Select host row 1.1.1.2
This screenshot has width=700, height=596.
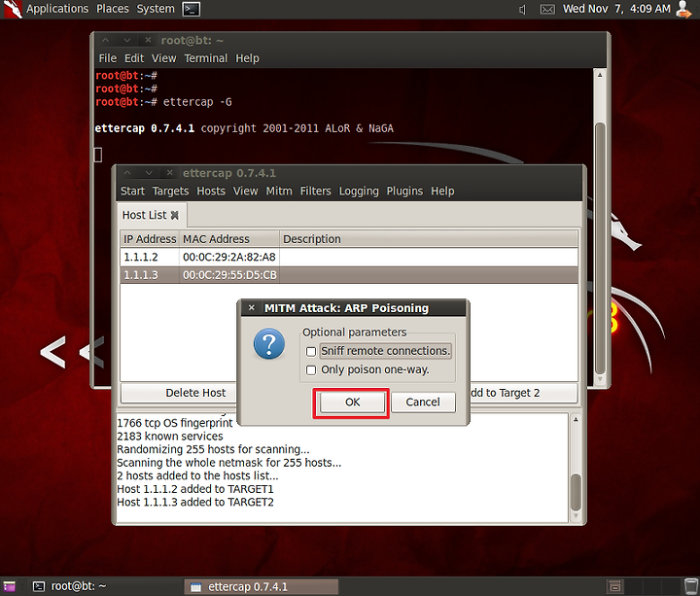pyautogui.click(x=349, y=257)
